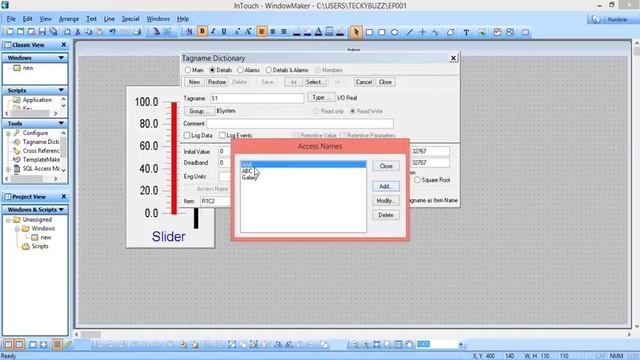The image size is (640, 360).
Task: Click Add in Access Names dialog
Action: tap(386, 186)
